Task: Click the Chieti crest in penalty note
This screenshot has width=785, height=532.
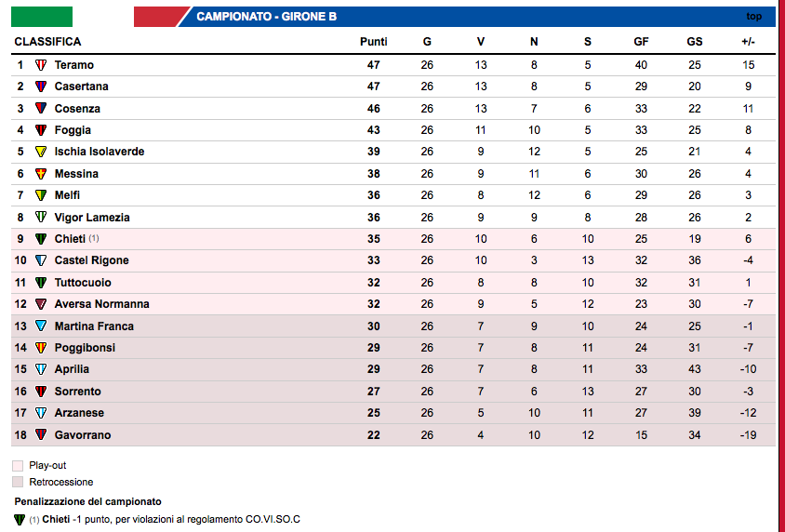Action: click(20, 519)
